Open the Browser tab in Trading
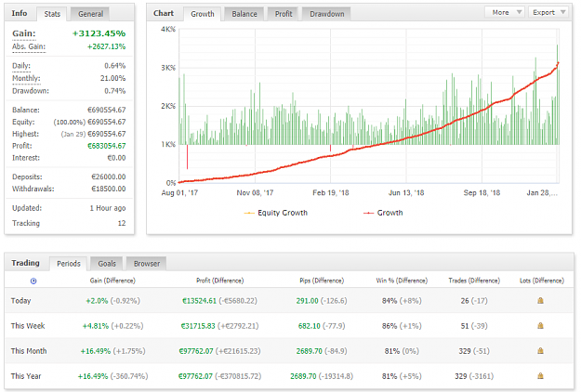 coord(147,264)
